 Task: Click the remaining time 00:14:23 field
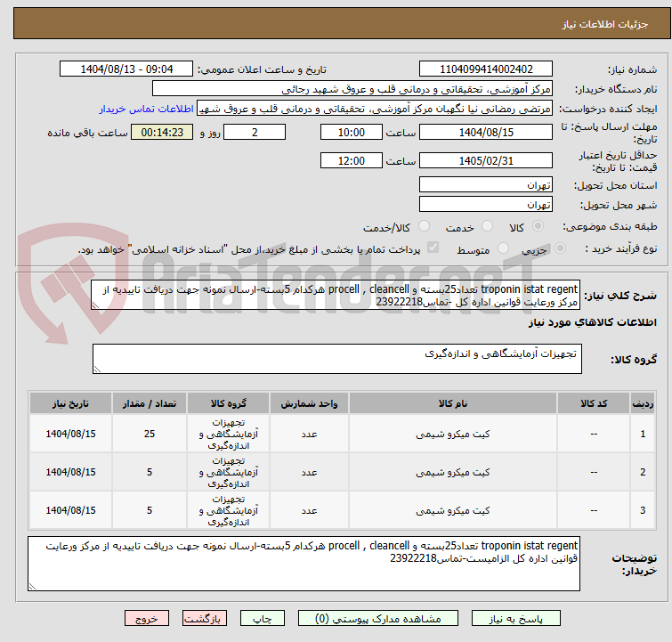(162, 132)
